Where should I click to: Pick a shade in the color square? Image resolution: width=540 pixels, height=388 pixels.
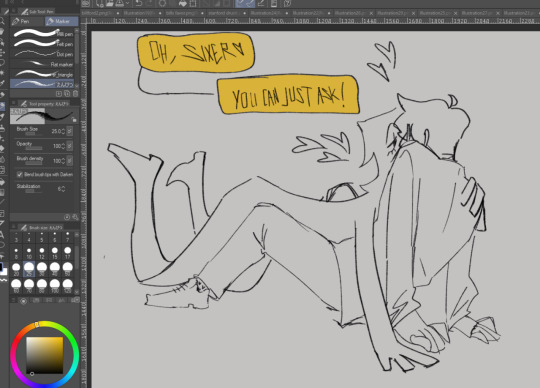tap(44, 356)
